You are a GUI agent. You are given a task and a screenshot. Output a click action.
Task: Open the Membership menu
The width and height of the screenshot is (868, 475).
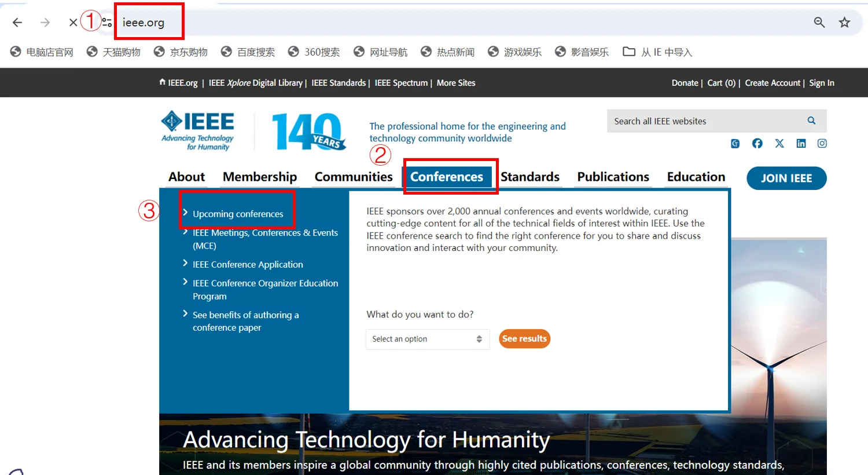(260, 177)
